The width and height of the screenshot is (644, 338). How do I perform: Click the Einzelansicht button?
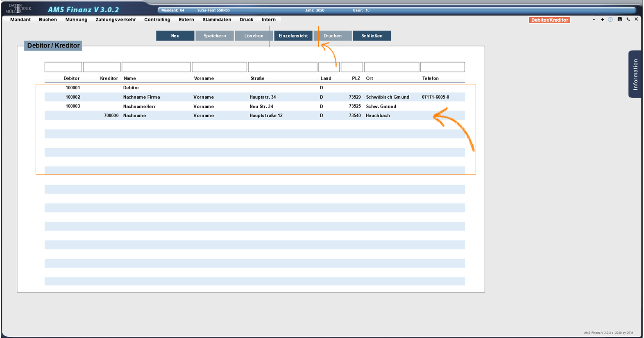[293, 36]
